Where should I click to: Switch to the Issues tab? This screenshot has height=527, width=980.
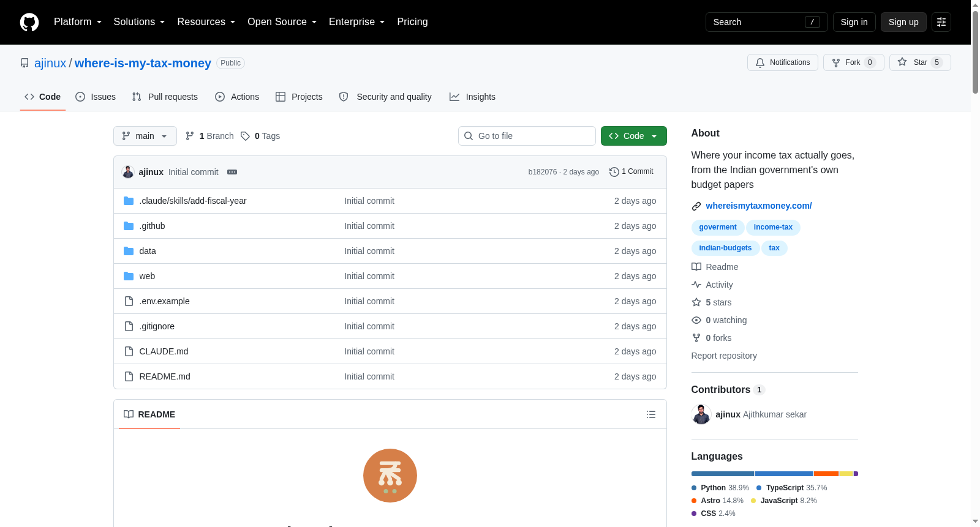coord(96,97)
